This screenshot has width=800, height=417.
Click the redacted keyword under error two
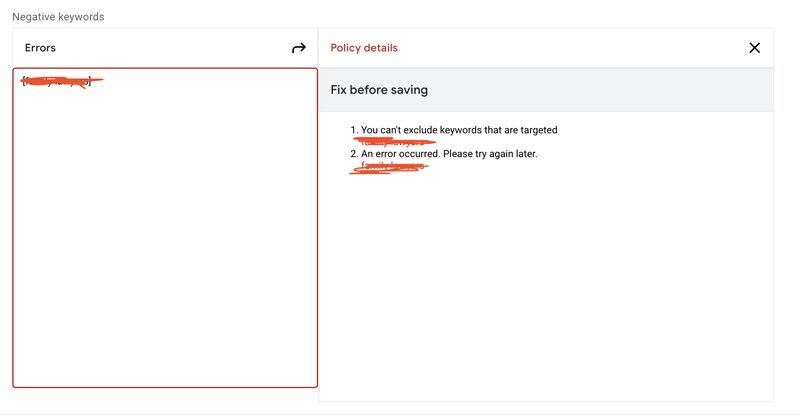(390, 167)
